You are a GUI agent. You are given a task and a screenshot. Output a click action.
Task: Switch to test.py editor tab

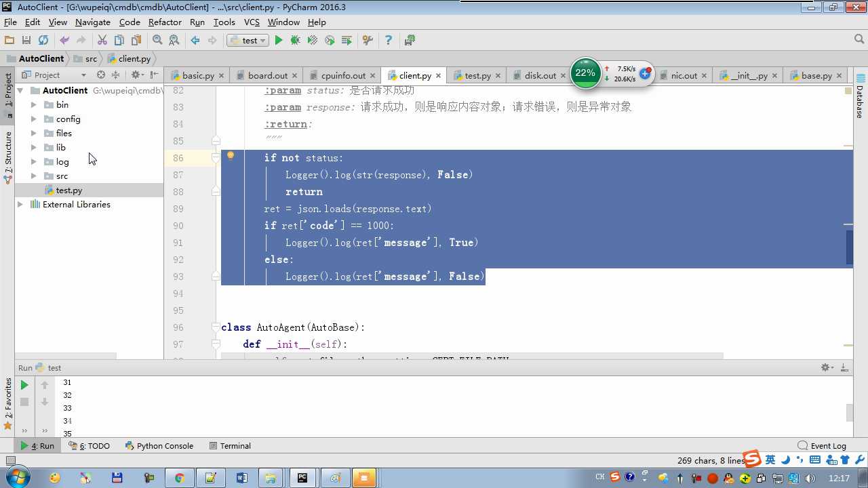(477, 75)
